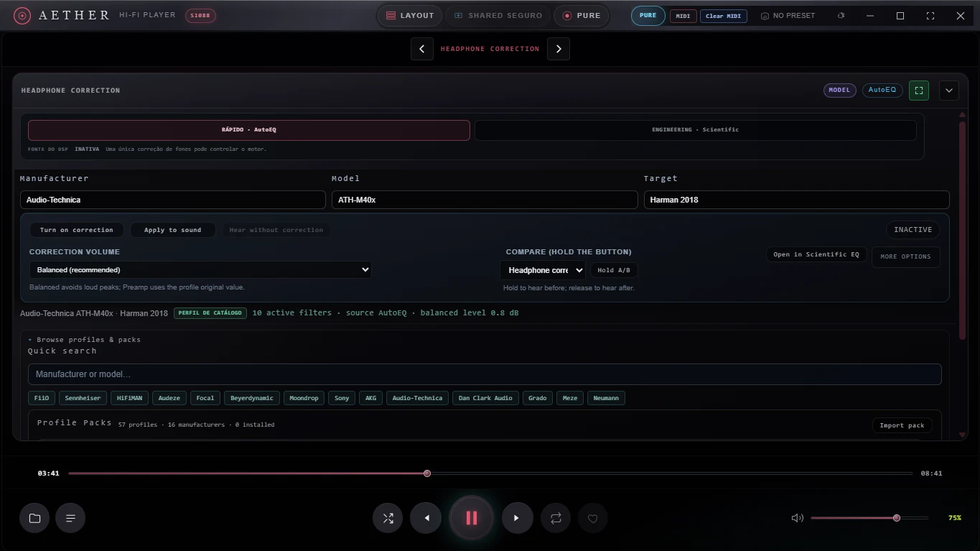Filter by Neumann chip
The height and width of the screenshot is (551, 980).
pyautogui.click(x=606, y=398)
